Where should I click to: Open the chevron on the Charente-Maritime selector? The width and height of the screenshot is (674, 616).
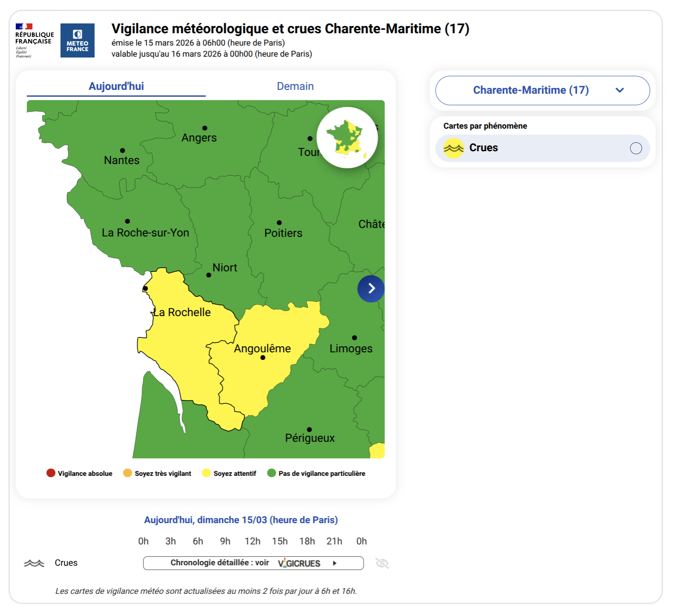620,90
